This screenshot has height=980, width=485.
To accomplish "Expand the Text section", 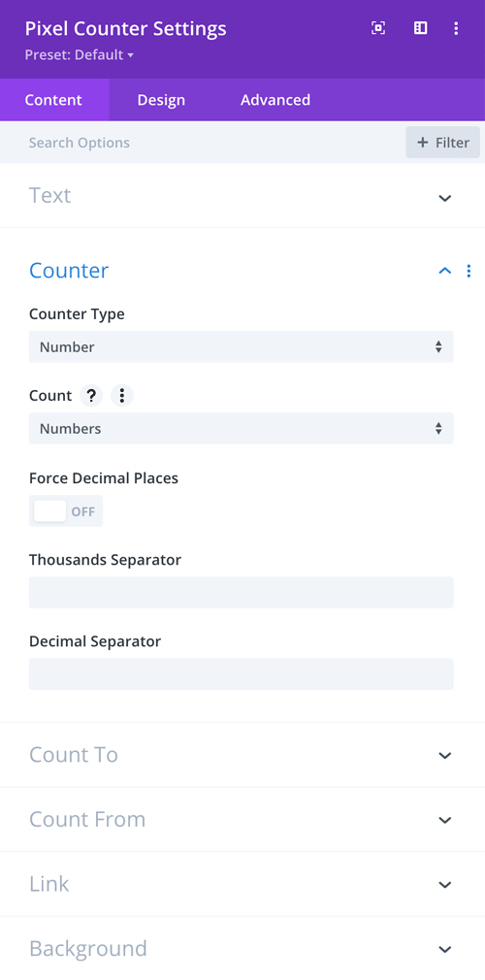I will (x=242, y=196).
